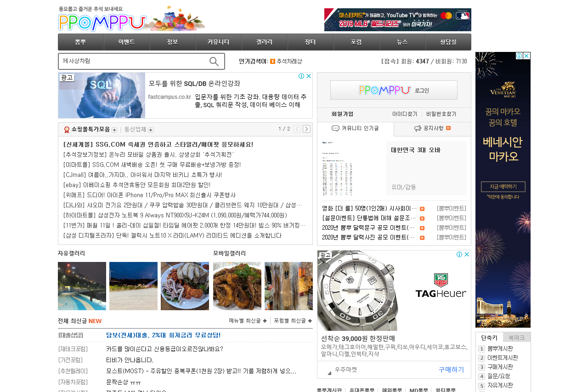The width and height of the screenshot is (588, 392).
Task: Open AdChoices info on TAG Heuer ad
Action: (459, 254)
